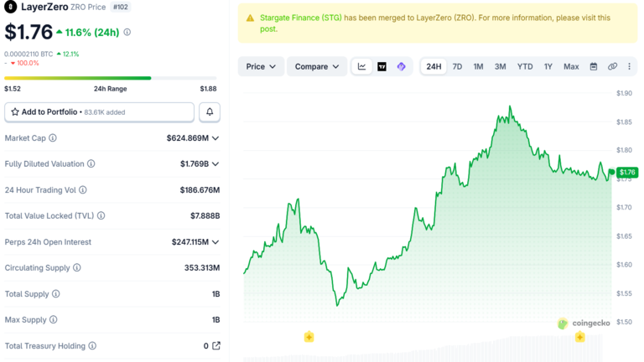Image resolution: width=644 pixels, height=362 pixels.
Task: Select the 7D timeframe tab
Action: 457,66
